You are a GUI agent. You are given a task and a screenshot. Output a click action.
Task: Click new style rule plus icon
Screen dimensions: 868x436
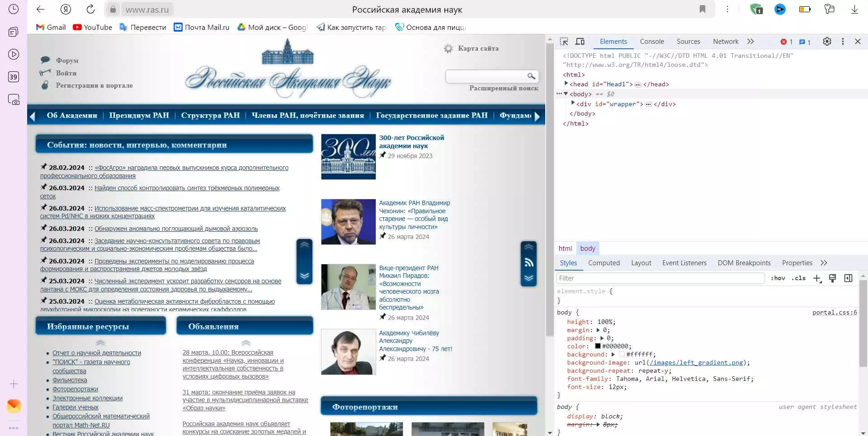(x=816, y=278)
